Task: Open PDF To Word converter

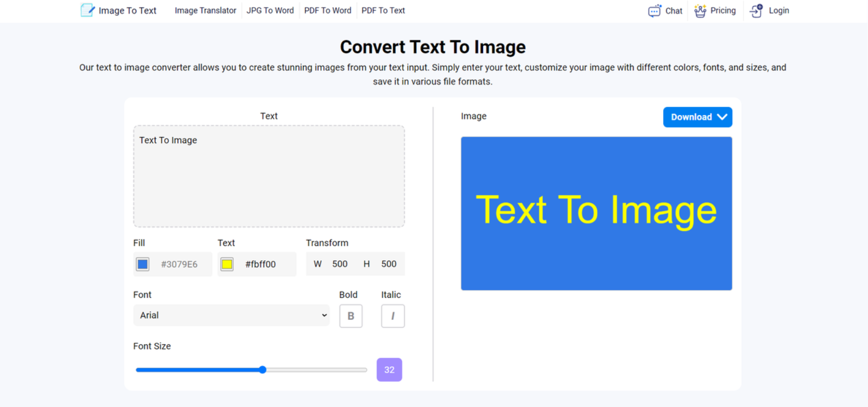Action: (328, 10)
